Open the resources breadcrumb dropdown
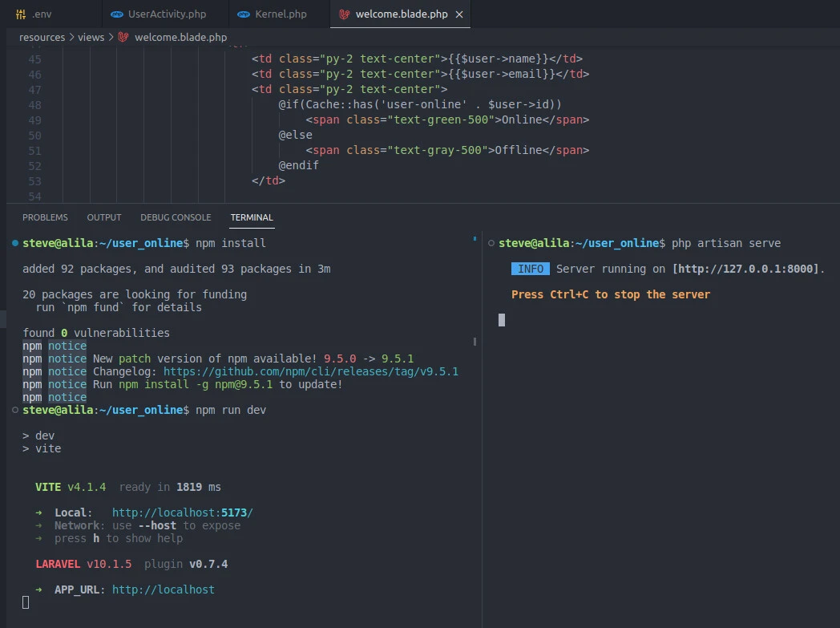 tap(42, 37)
